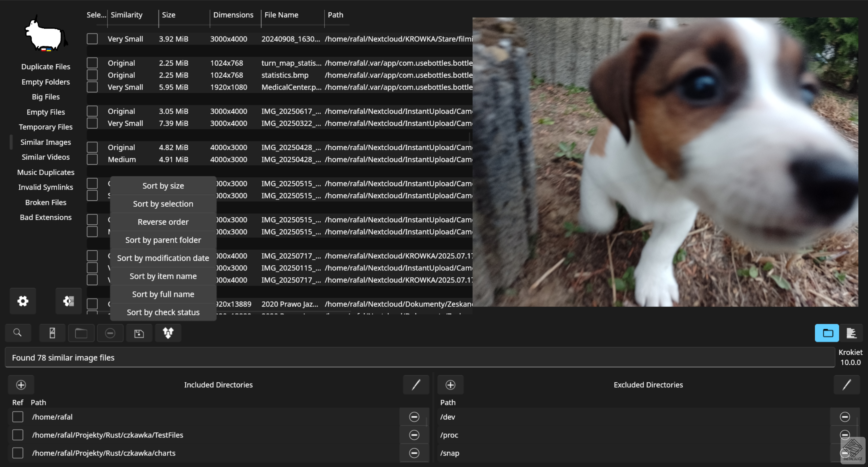The width and height of the screenshot is (868, 467).
Task: Start scan with the magnifier search icon
Action: tap(18, 333)
